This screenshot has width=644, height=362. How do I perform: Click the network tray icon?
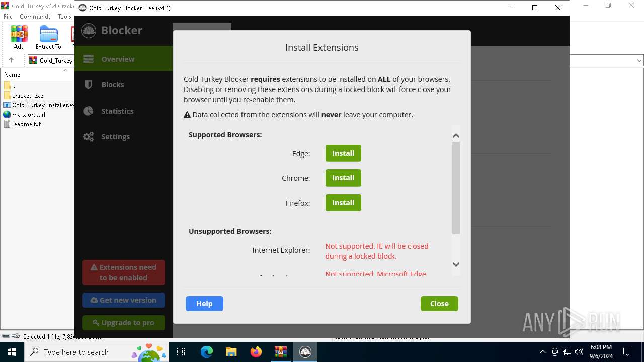pos(567,352)
